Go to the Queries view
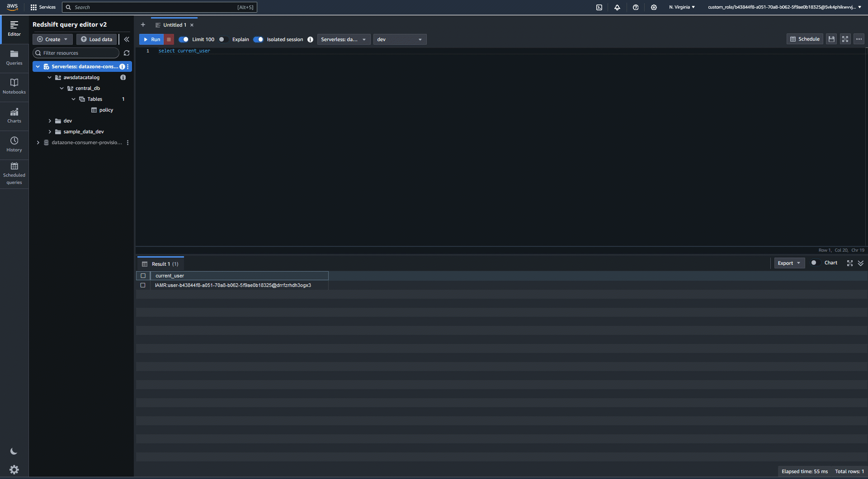This screenshot has height=479, width=868. coord(14,58)
